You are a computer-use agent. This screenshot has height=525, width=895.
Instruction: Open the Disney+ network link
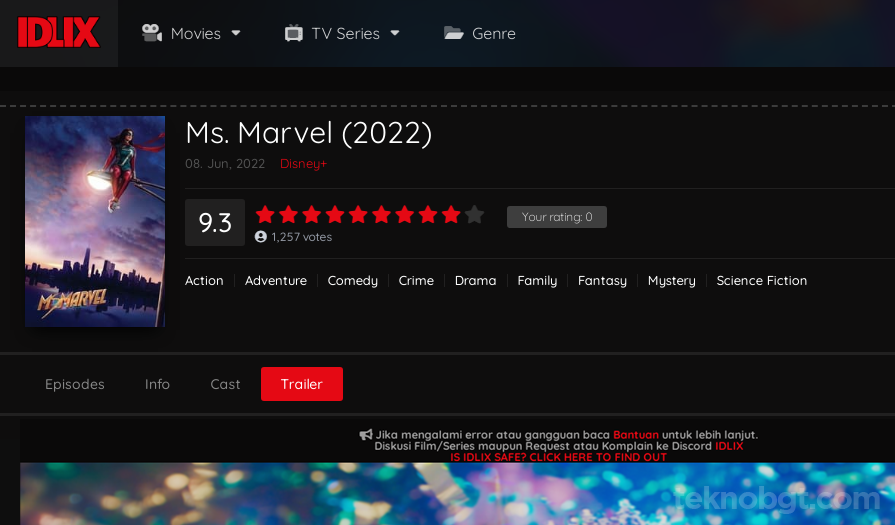tap(303, 164)
